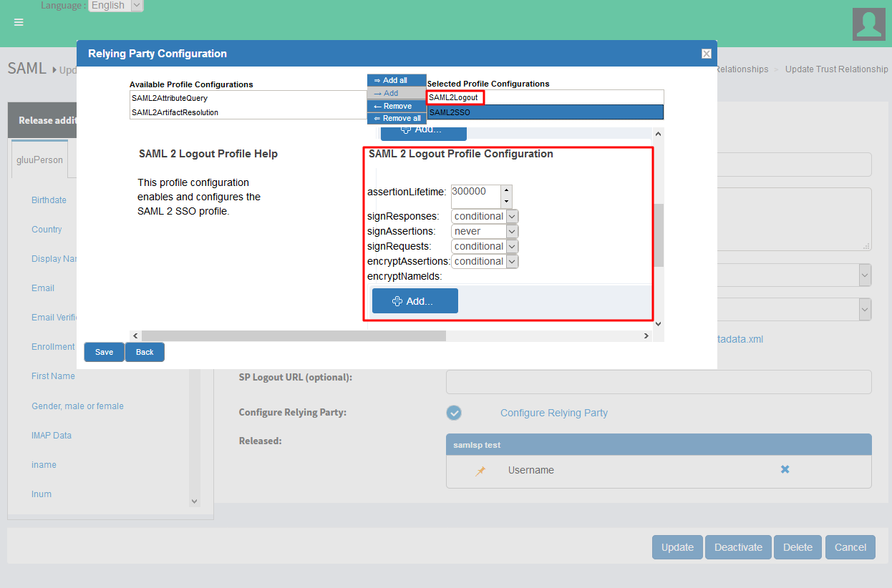
Task: Click the Back button in dialog
Action: click(x=145, y=352)
